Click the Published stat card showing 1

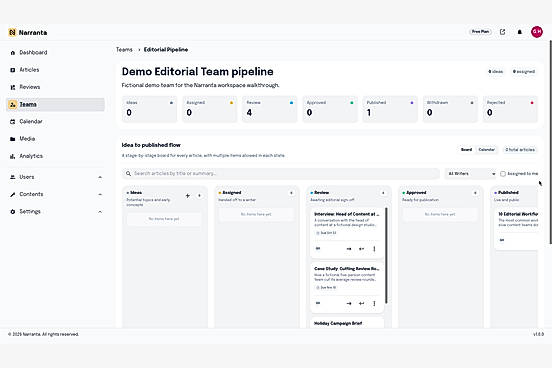390,109
